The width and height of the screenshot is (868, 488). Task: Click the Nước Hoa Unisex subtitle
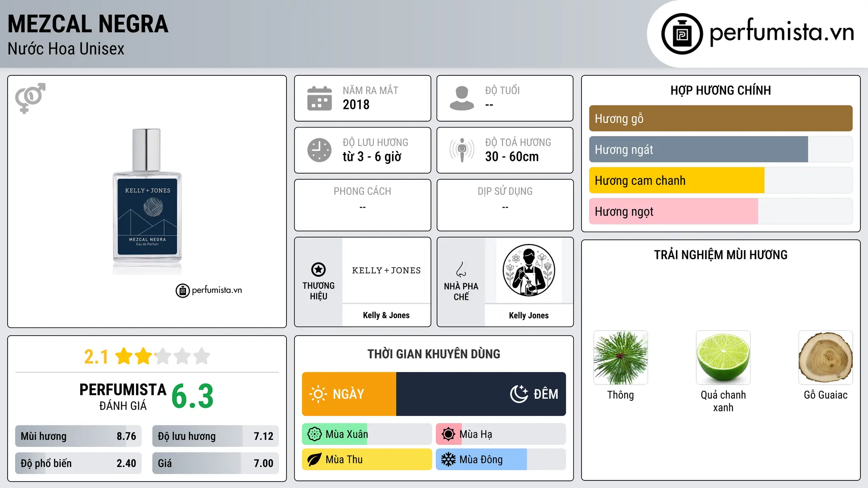point(66,49)
